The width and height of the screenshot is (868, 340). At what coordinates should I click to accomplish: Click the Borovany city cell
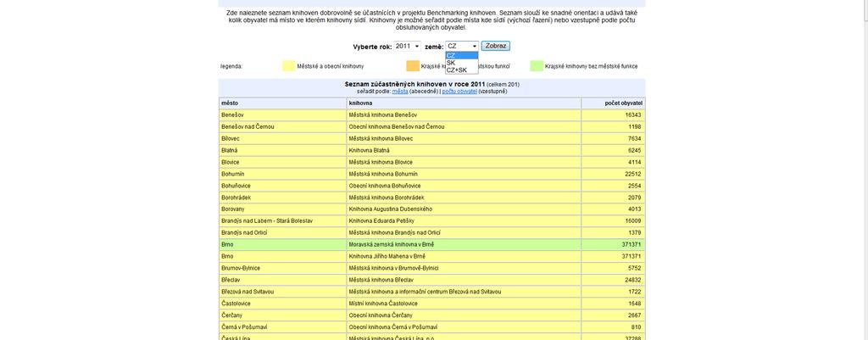(282, 209)
